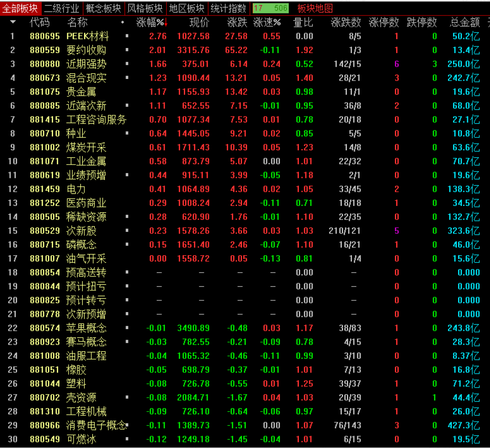Click the square marker next to 业绩预增
Viewport: 490px width, 448px height.
pyautogui.click(x=127, y=175)
